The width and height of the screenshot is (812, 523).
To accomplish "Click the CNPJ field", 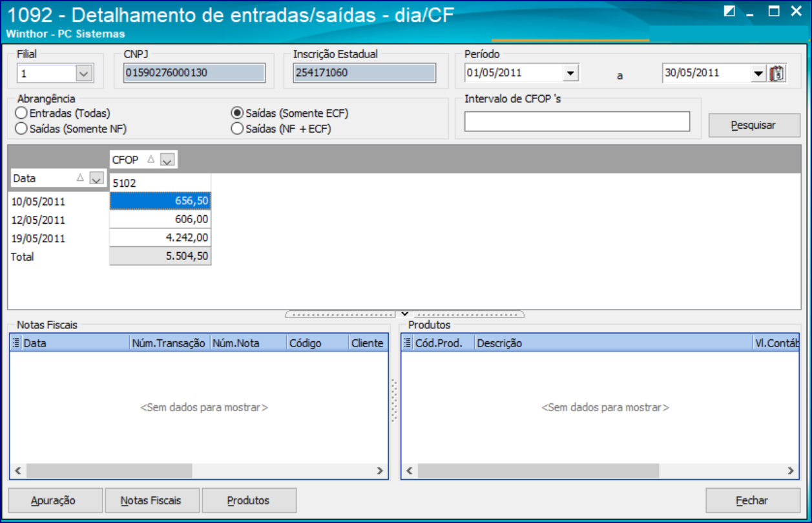I will pos(194,73).
